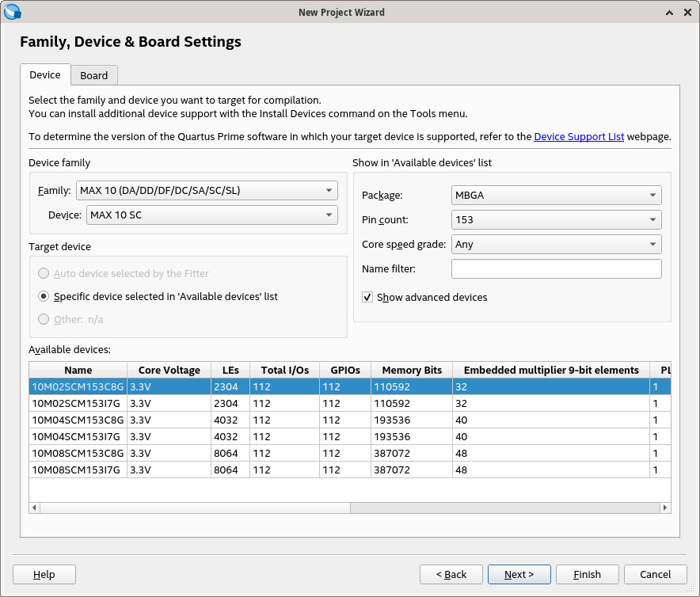Screen dimensions: 700x597
Task: Click the horizontal scrollbar thumb in device list
Action: pyautogui.click(x=195, y=508)
